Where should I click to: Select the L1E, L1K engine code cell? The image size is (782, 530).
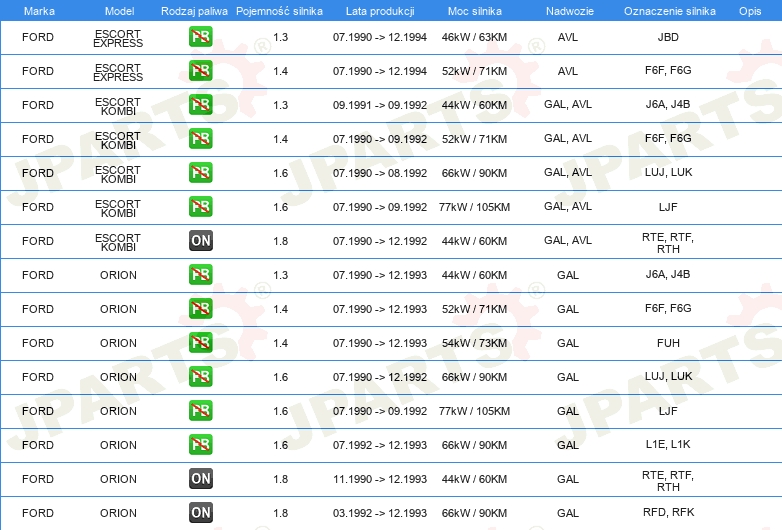pos(668,444)
